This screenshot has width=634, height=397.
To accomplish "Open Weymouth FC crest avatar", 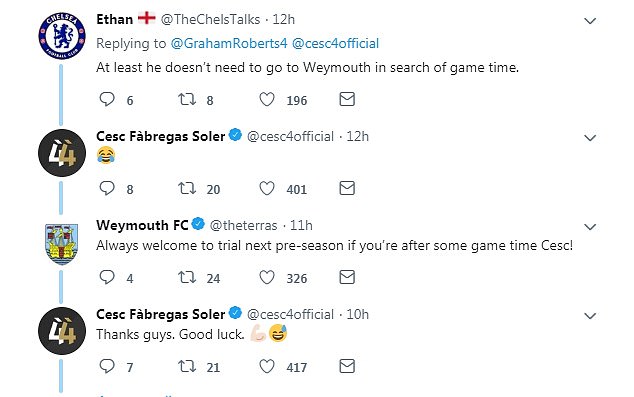I will [62, 244].
